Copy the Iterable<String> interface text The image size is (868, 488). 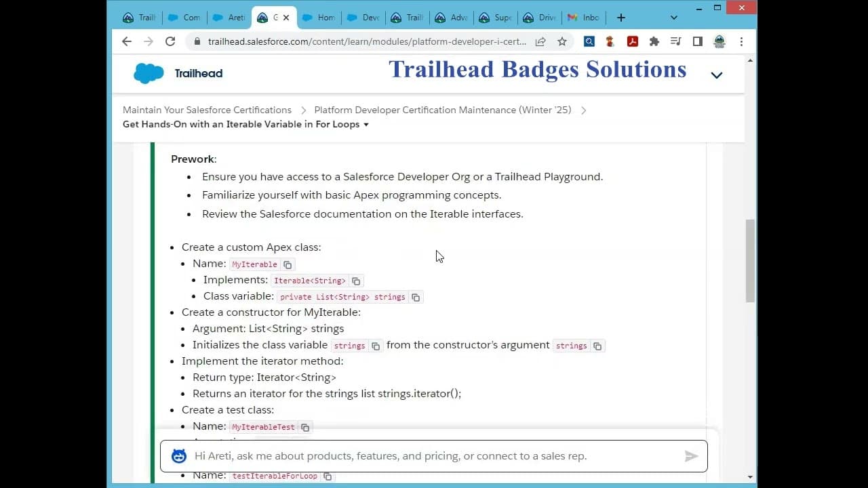point(356,281)
